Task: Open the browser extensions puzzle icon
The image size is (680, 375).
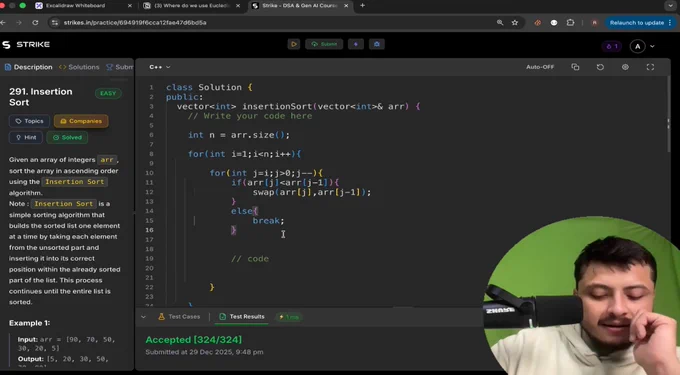Action: pyautogui.click(x=570, y=23)
